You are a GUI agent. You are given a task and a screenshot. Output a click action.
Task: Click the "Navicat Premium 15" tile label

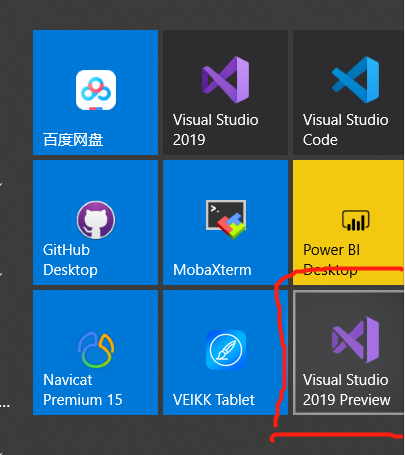(83, 390)
